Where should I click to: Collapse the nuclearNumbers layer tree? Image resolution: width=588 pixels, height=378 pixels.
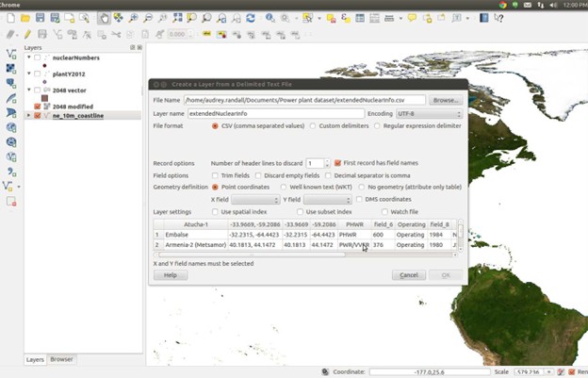27,58
